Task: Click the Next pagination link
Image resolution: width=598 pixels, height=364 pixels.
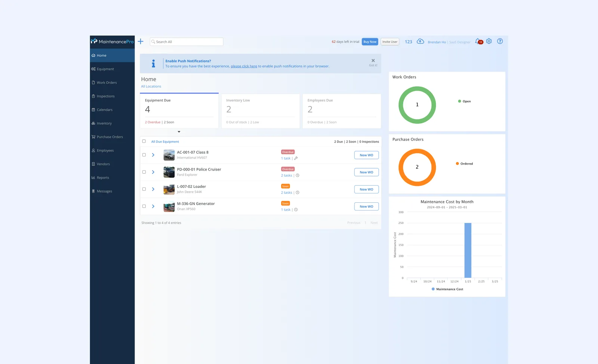Action: pyautogui.click(x=374, y=223)
